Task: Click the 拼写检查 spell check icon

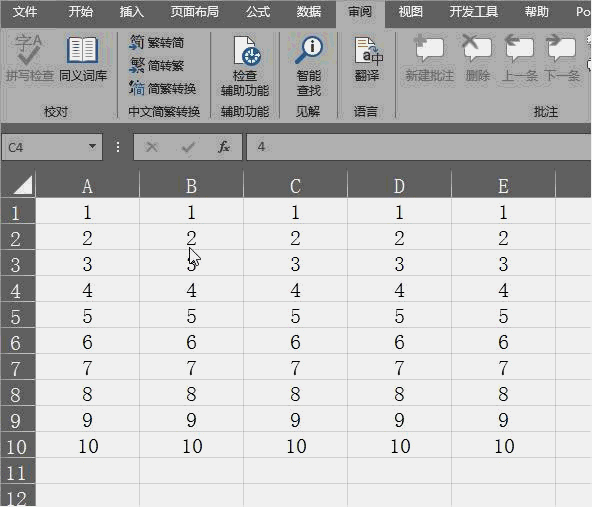Action: tap(29, 50)
